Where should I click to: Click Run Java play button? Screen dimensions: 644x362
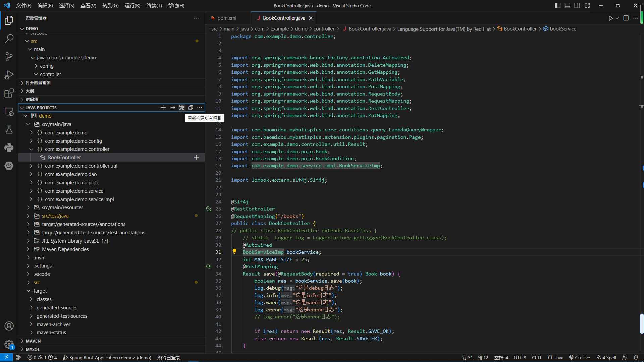610,18
